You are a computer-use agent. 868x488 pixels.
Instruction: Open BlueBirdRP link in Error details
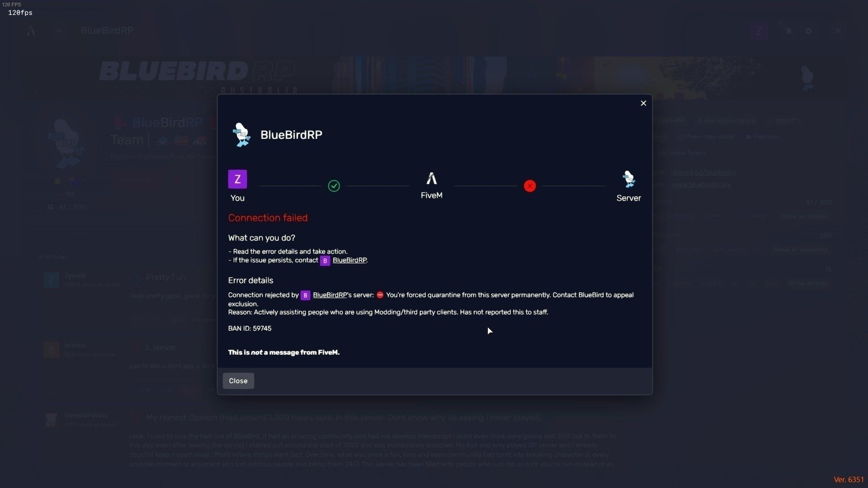[x=330, y=295]
